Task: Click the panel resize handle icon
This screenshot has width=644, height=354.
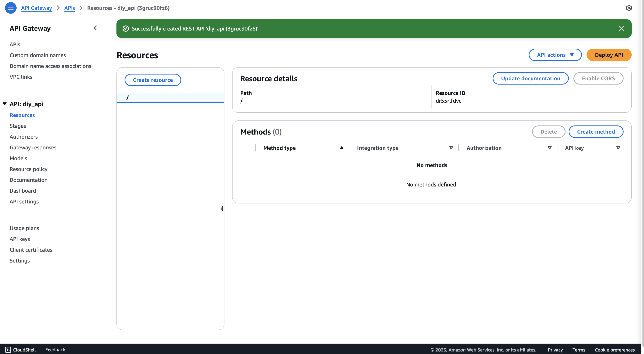Action: click(x=222, y=208)
